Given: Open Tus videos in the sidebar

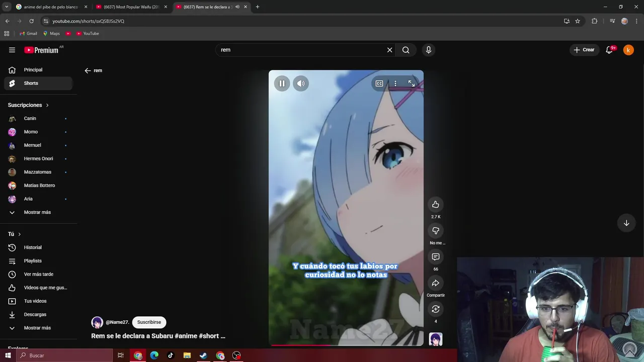Looking at the screenshot, I should 38,301.
